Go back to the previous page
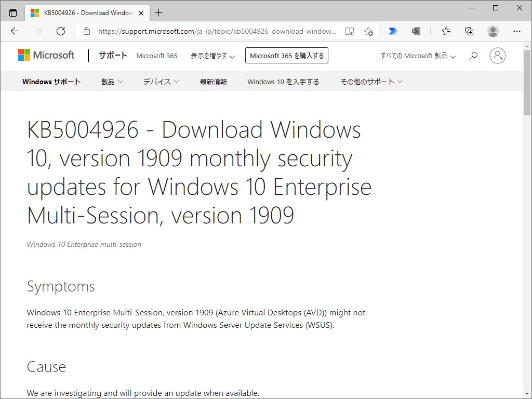 coord(15,31)
